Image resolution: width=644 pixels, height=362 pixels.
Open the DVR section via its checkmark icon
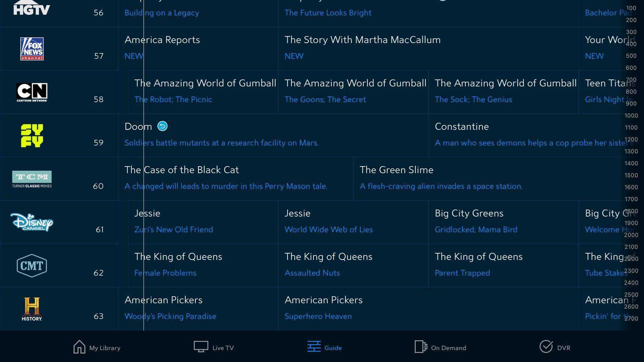(556, 348)
